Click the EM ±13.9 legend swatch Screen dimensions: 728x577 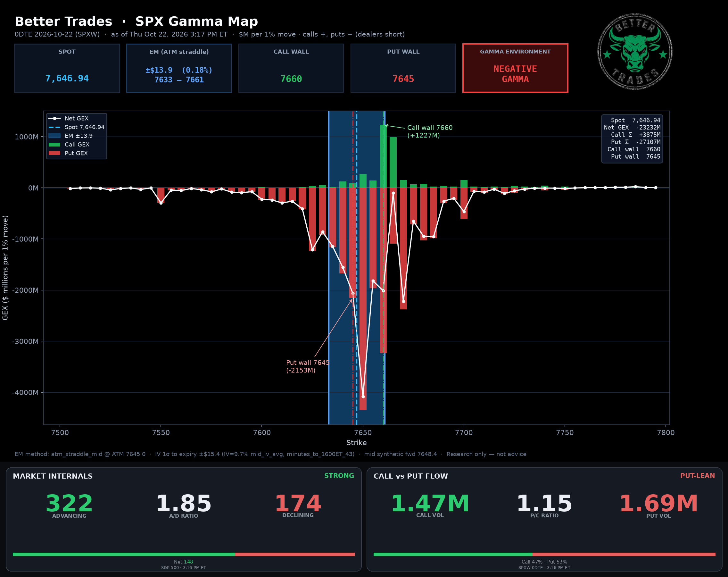pyautogui.click(x=54, y=136)
